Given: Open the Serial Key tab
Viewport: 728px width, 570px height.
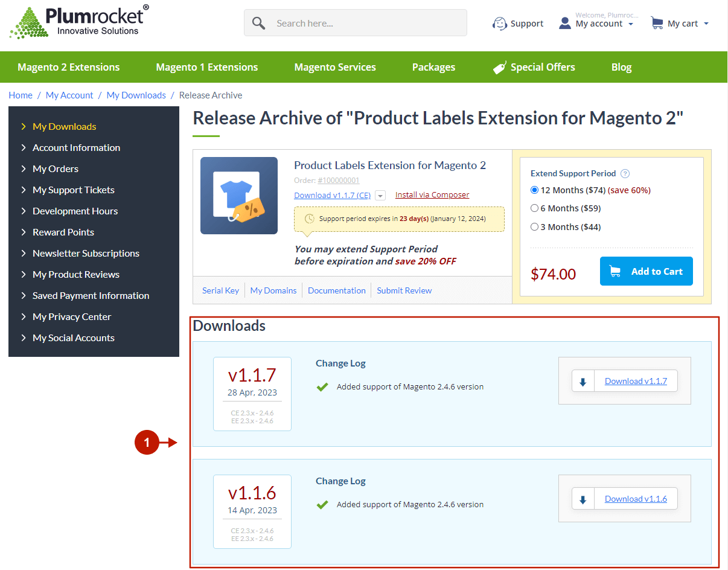Looking at the screenshot, I should tap(220, 290).
